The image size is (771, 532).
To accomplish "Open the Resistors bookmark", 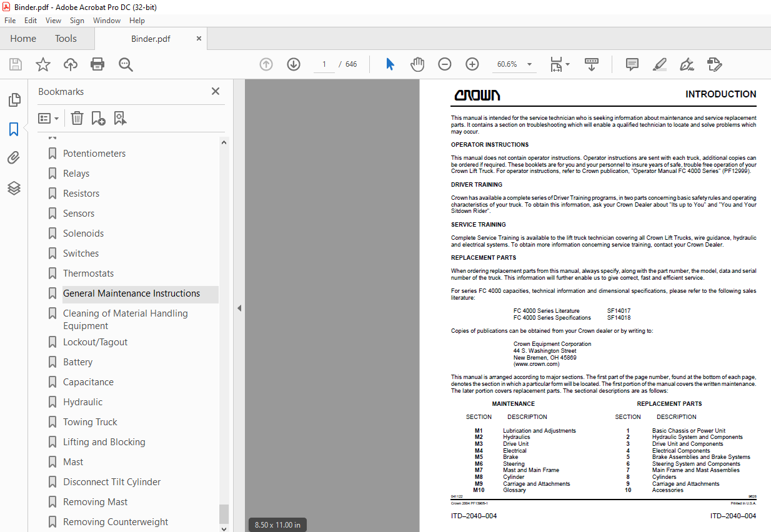I will point(81,194).
